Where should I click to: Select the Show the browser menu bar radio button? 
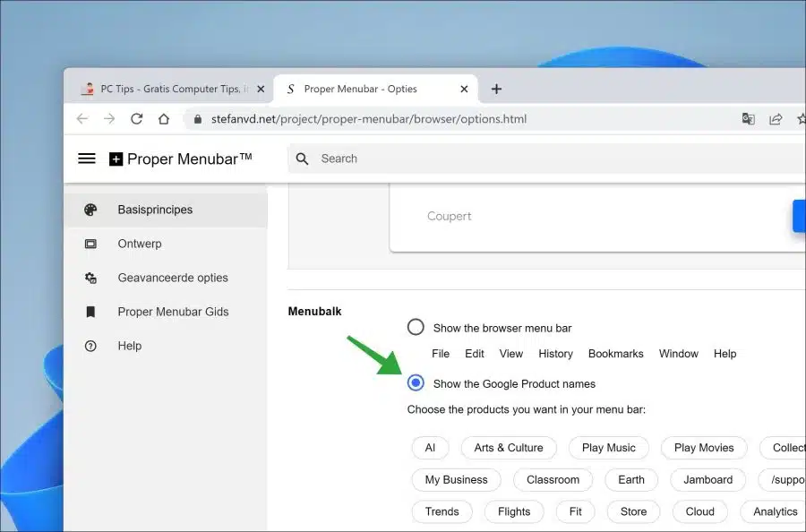pos(416,328)
